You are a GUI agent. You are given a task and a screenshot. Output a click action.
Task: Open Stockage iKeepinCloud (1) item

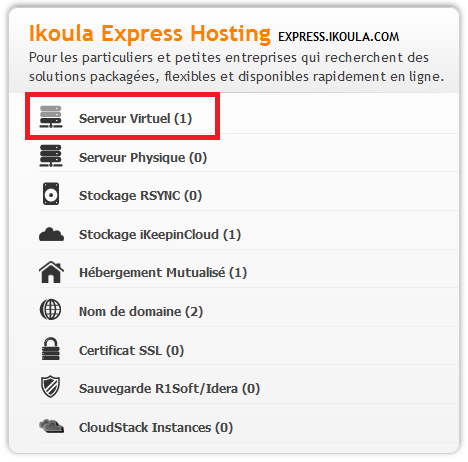[160, 235]
